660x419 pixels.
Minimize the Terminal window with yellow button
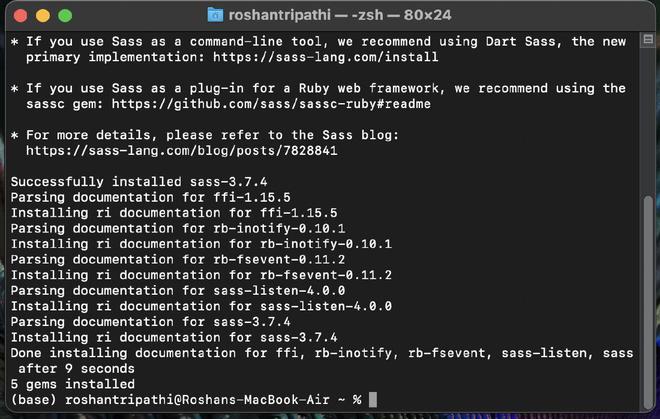[43, 16]
